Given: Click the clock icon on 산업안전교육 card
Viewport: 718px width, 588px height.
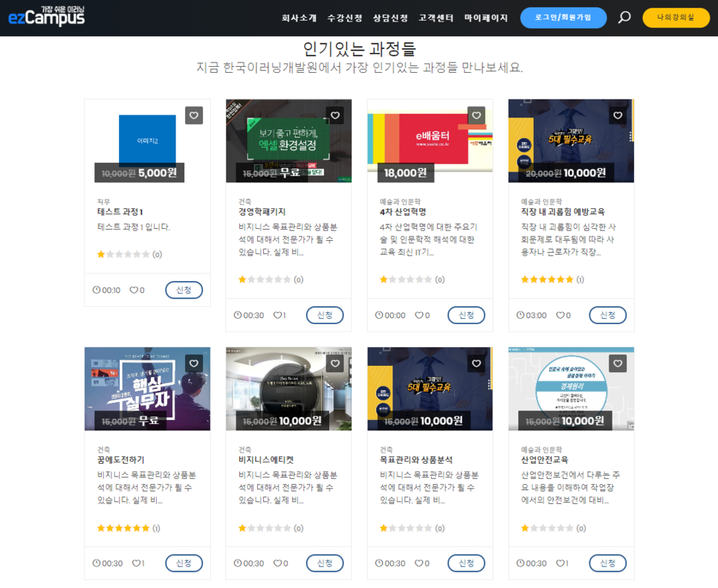Looking at the screenshot, I should point(520,563).
